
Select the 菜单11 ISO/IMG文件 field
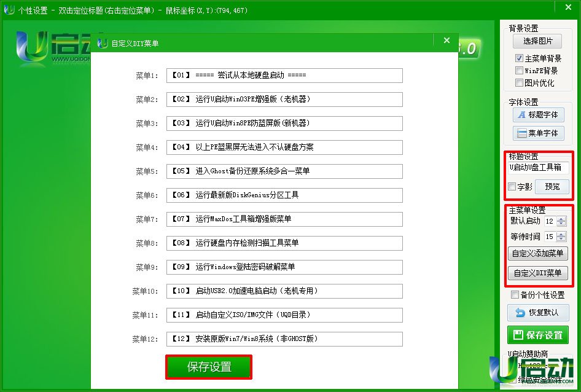point(284,315)
